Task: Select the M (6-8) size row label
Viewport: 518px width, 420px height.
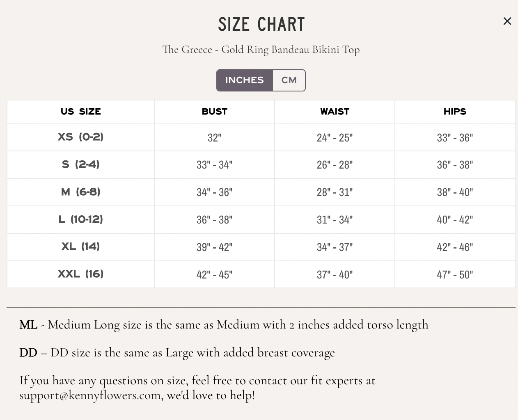Action: click(x=81, y=192)
